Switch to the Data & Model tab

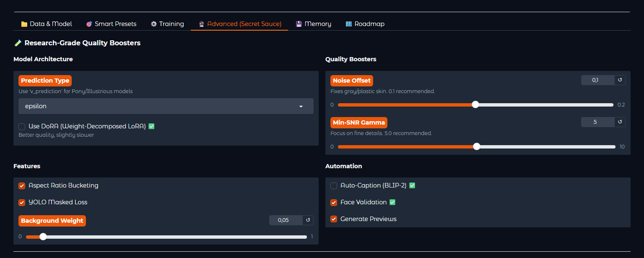pos(47,24)
